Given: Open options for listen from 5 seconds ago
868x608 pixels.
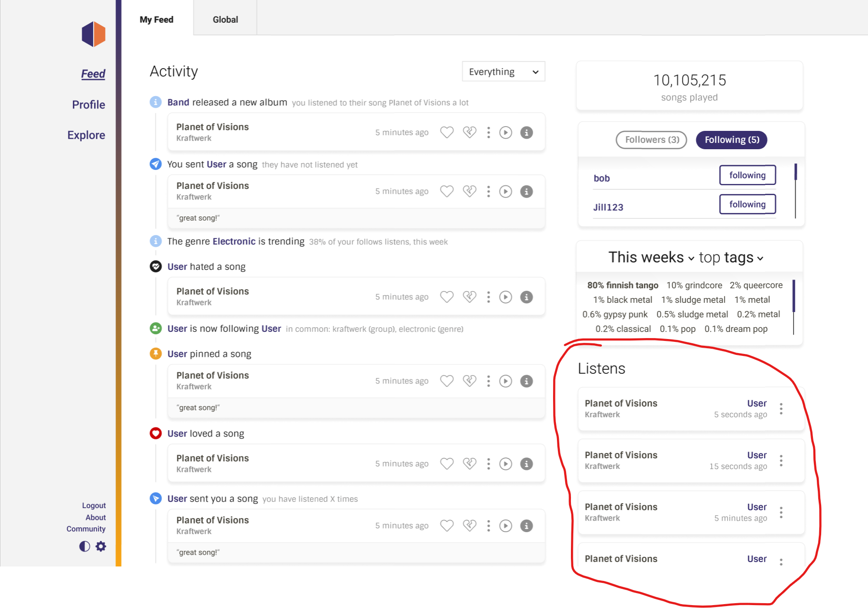Looking at the screenshot, I should (781, 409).
